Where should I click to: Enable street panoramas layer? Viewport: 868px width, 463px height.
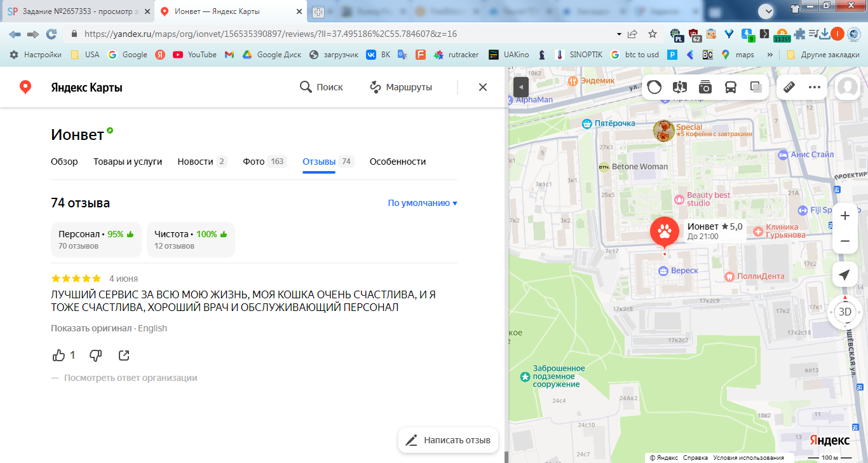tap(680, 87)
